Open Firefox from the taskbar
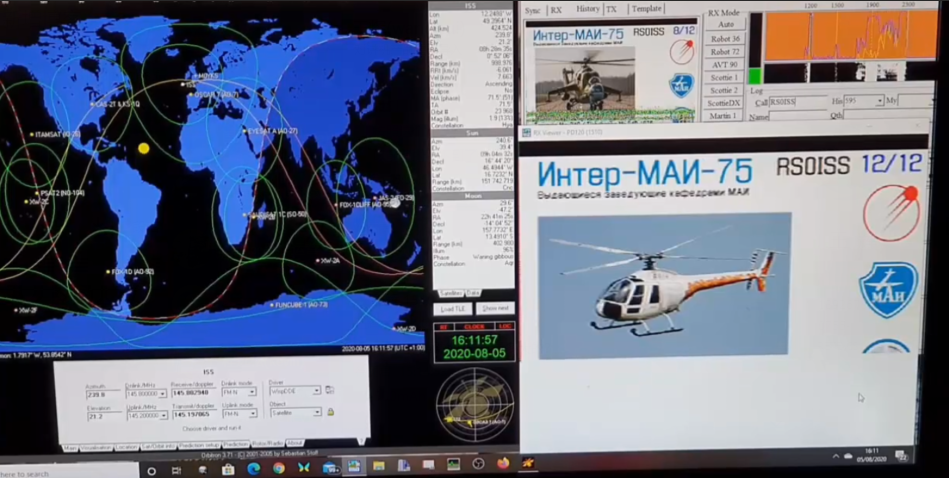Viewport: 949px width, 478px height. 503,464
